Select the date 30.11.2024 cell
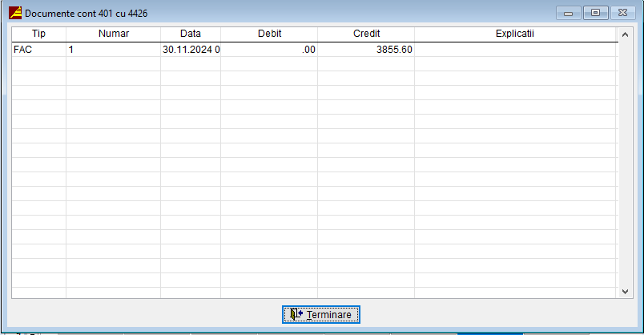This screenshot has width=644, height=335. 190,49
